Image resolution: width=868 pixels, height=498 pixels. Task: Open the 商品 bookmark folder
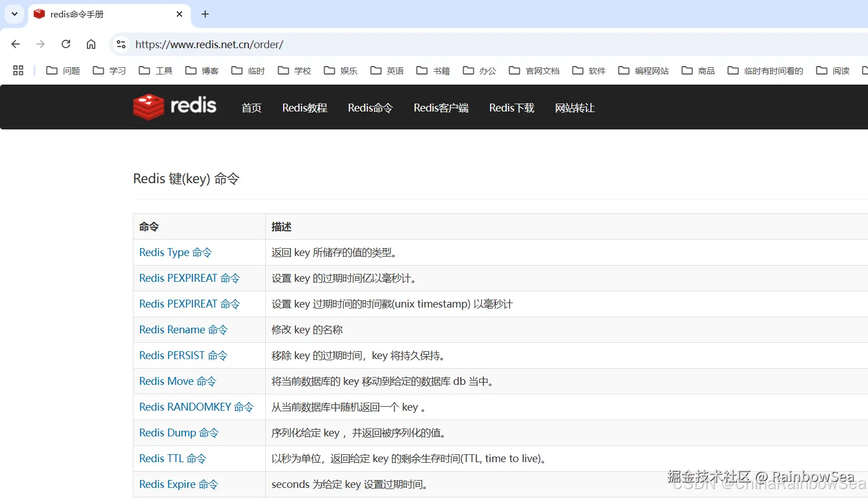click(698, 71)
